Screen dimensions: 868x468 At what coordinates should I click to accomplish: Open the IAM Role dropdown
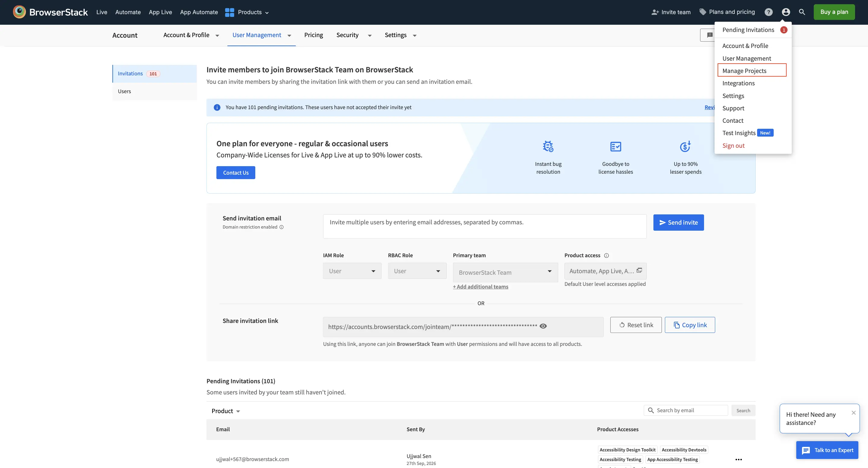point(352,271)
